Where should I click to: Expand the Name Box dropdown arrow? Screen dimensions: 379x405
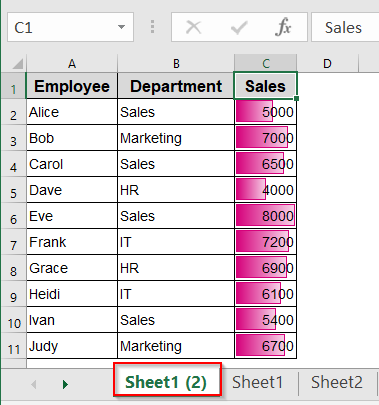(x=121, y=27)
